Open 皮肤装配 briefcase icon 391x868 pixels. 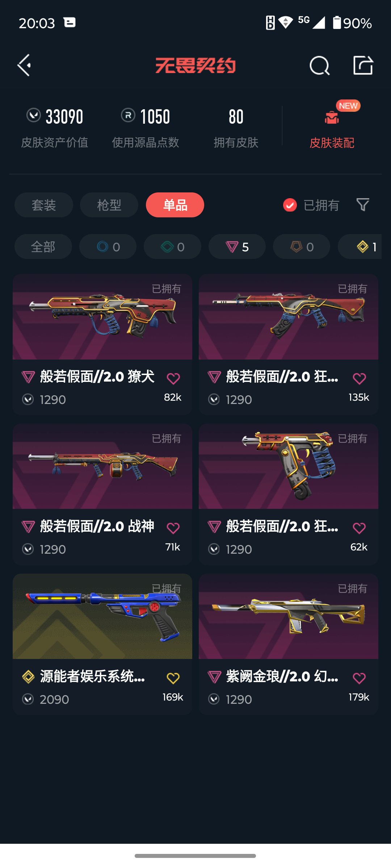(x=332, y=118)
